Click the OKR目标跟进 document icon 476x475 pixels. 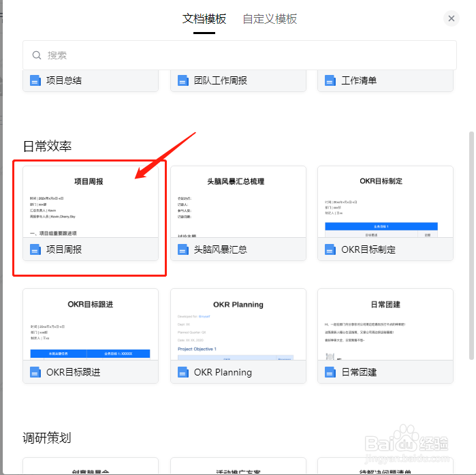[35, 372]
